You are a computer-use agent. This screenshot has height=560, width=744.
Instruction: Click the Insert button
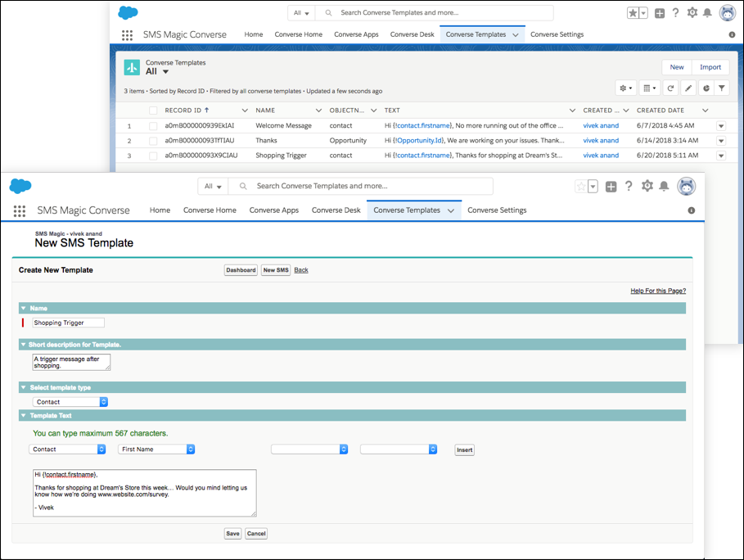pos(465,450)
